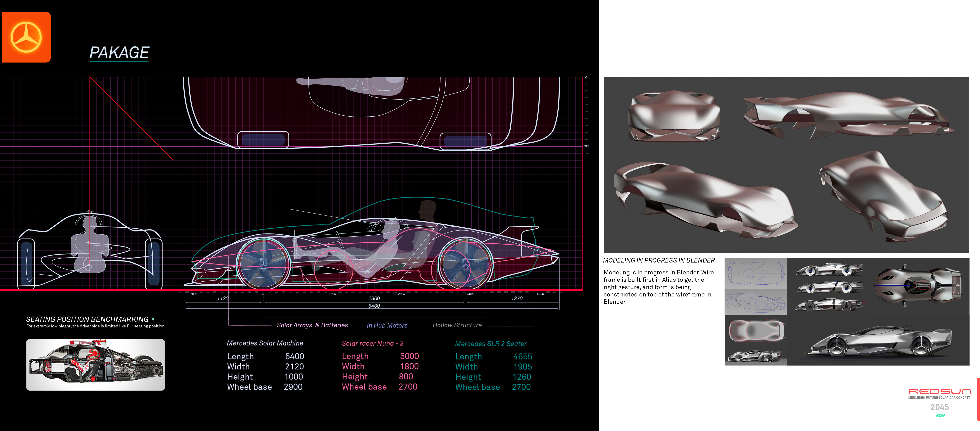Click the front wheel Mercedes star hub
This screenshot has height=431, width=980.
[263, 264]
